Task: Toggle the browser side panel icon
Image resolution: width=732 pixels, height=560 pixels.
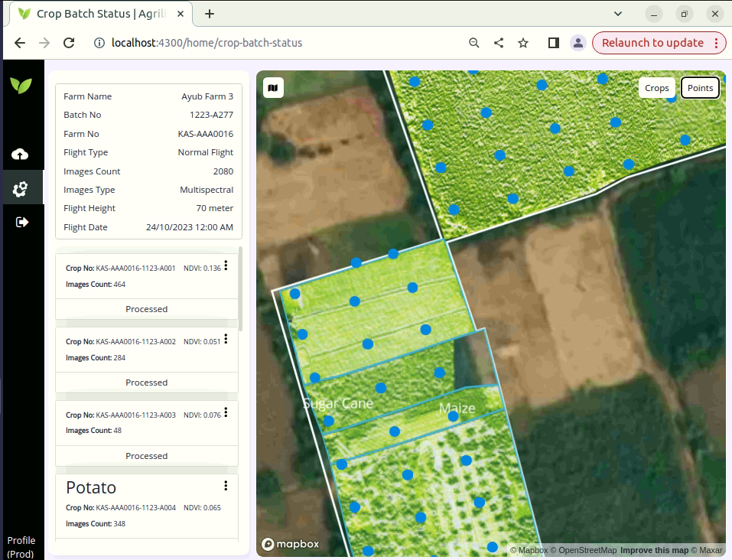Action: (x=553, y=43)
